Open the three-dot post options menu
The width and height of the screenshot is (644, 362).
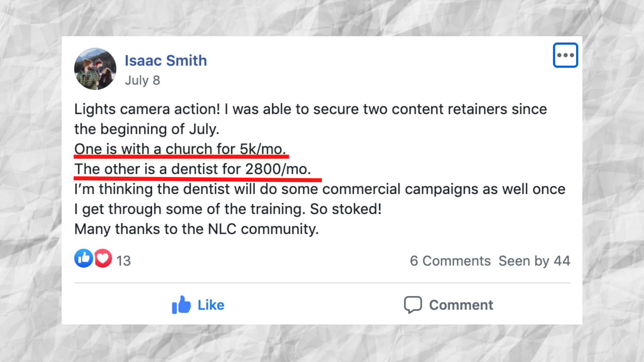click(565, 55)
